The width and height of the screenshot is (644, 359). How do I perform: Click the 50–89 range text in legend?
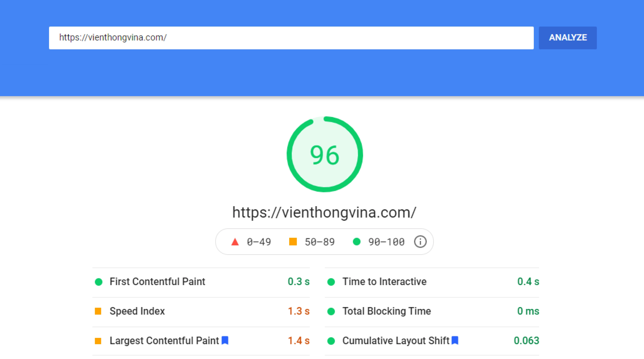tap(320, 242)
